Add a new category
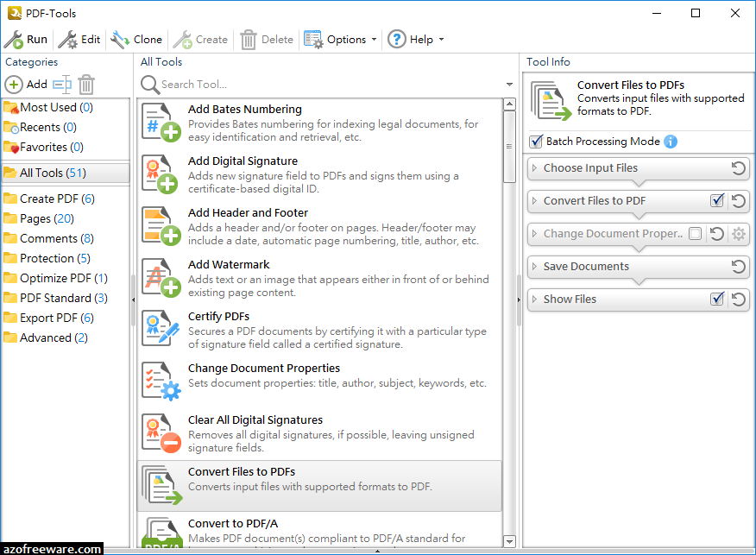756x555 pixels. tap(27, 85)
